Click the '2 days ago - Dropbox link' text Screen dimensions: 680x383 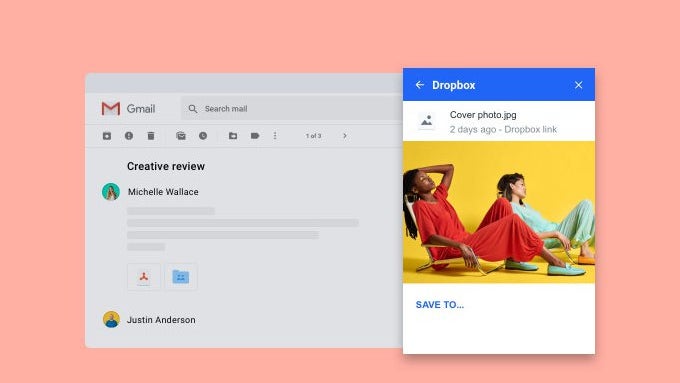click(503, 129)
